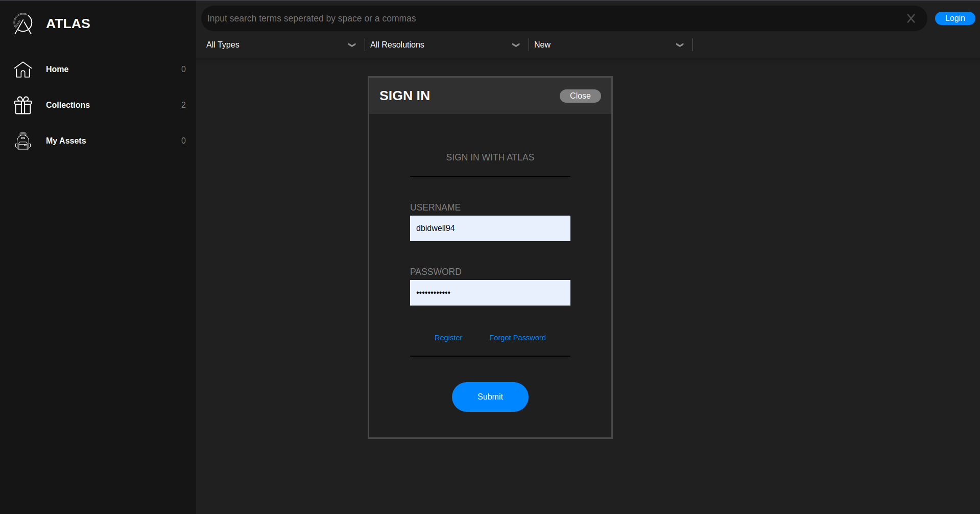Follow the Register link
Screen dimensions: 980x514
tap(448, 338)
